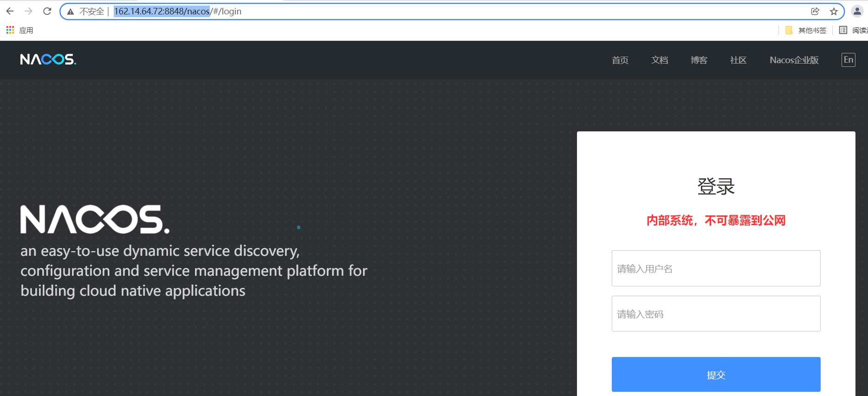Click the 不安全 label in the address bar
The height and width of the screenshot is (396, 868).
point(92,12)
